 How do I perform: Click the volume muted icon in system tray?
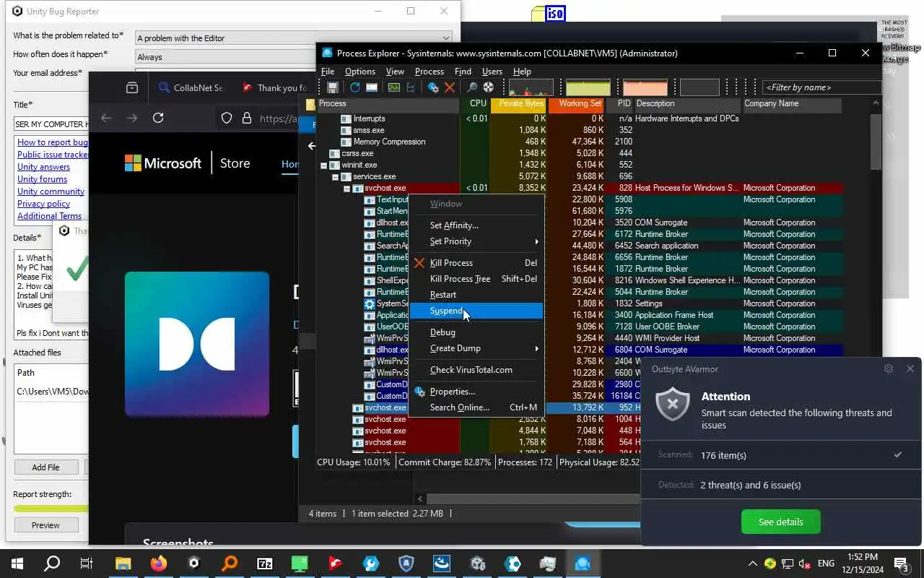tap(805, 564)
